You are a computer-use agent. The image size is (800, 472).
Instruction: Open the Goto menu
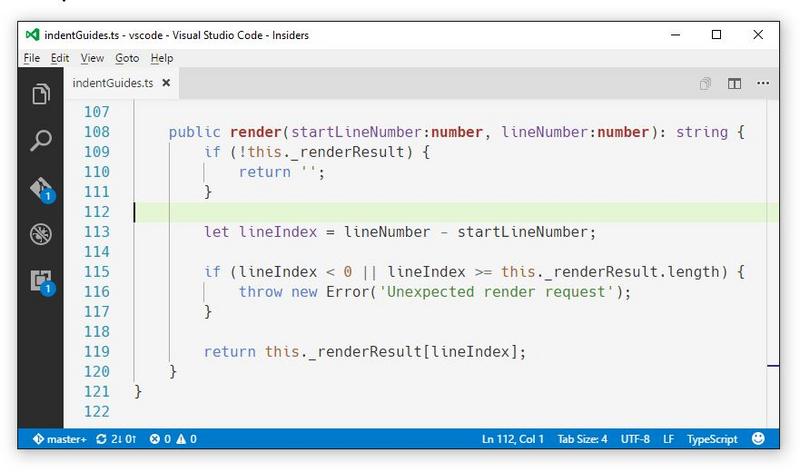(127, 58)
